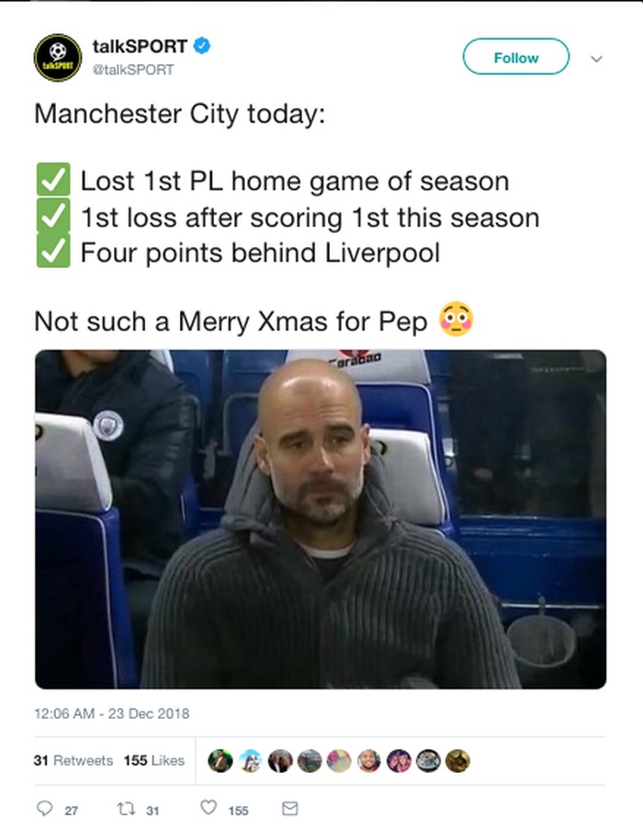The height and width of the screenshot is (840, 643).
Task: Like the tweet with heart icon
Action: coord(209,809)
